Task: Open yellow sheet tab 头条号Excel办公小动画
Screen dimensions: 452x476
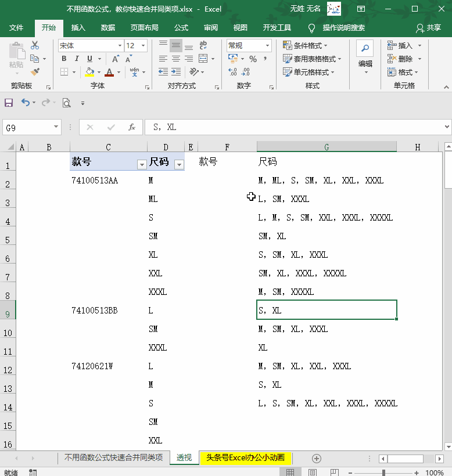Action: pyautogui.click(x=245, y=457)
